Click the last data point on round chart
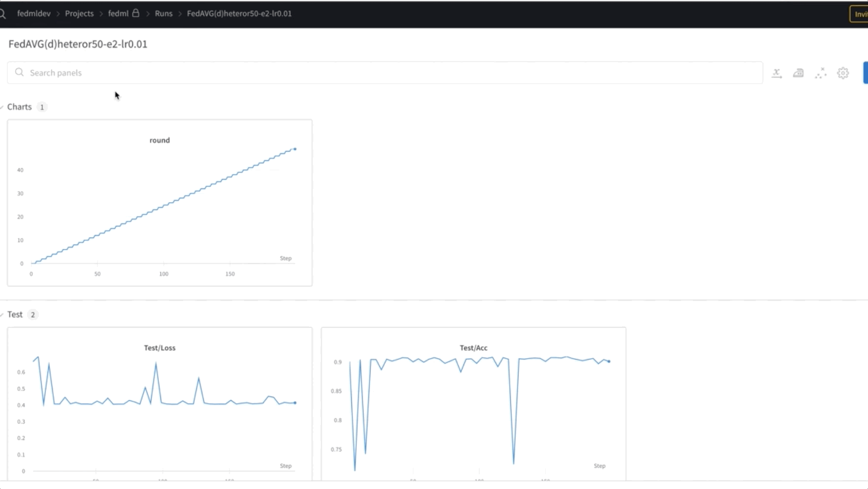 [x=295, y=149]
